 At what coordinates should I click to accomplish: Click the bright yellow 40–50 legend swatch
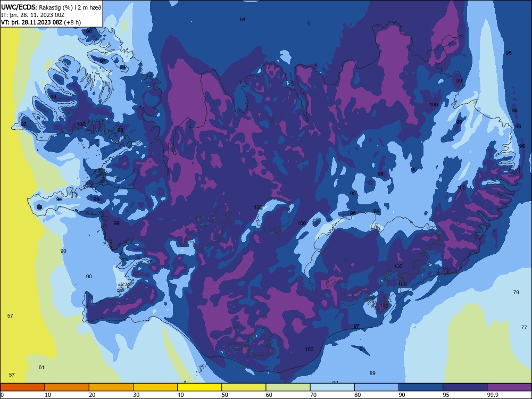coord(199,387)
